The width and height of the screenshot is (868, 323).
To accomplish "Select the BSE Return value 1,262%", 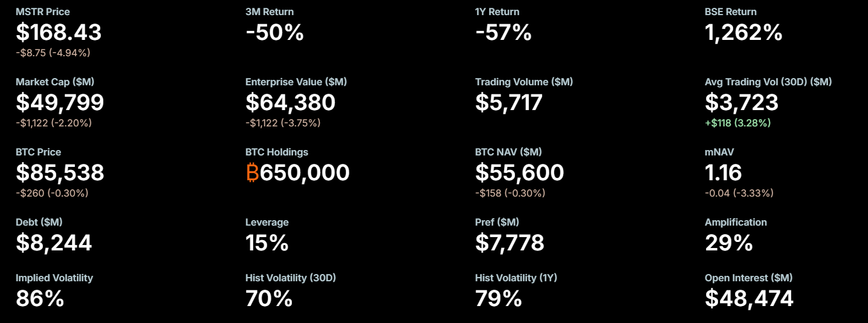I will coord(743,33).
